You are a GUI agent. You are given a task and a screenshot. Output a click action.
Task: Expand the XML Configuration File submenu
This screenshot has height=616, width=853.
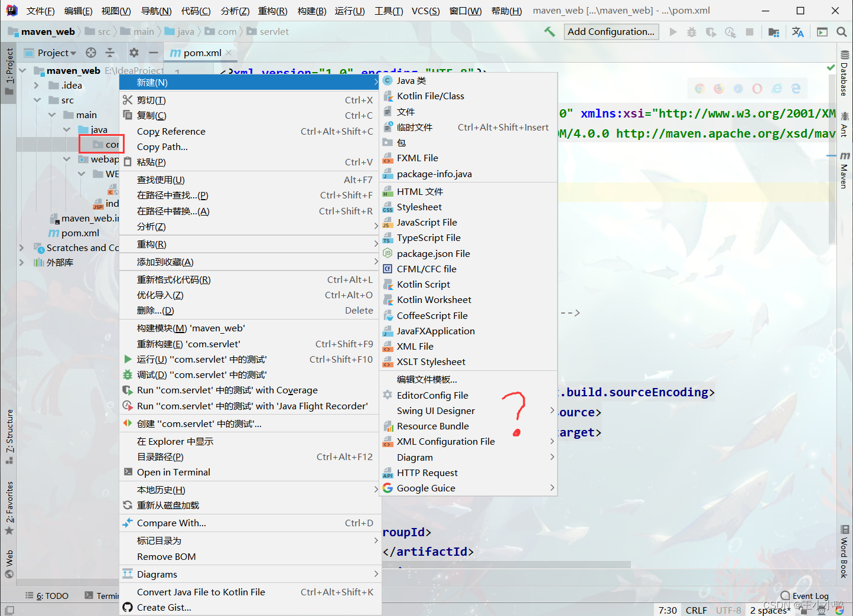[468, 441]
